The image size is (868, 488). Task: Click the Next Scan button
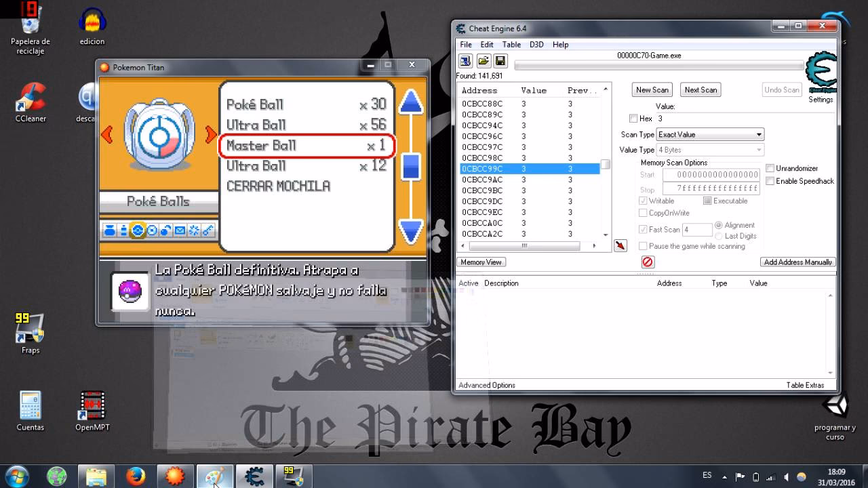tap(701, 89)
